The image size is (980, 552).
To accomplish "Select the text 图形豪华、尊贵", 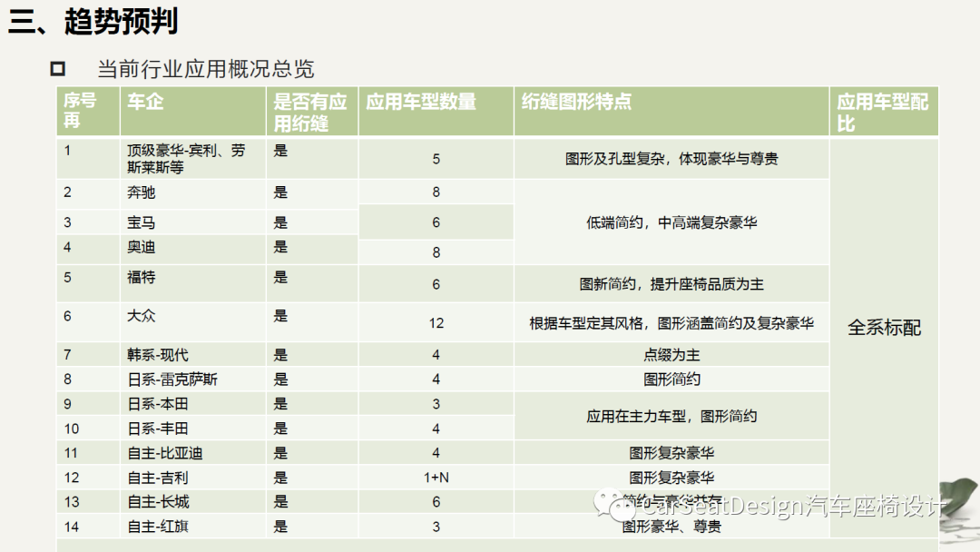I will pos(671,527).
